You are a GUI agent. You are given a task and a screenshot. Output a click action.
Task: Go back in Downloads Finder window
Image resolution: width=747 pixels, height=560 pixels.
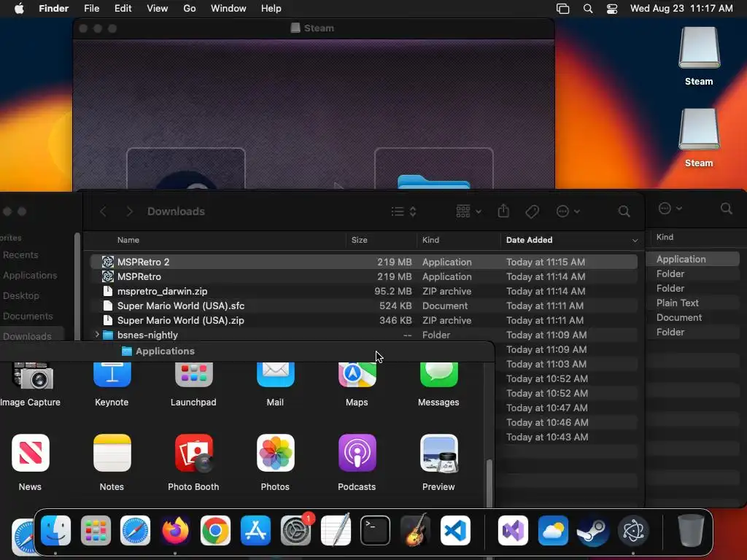coord(104,211)
